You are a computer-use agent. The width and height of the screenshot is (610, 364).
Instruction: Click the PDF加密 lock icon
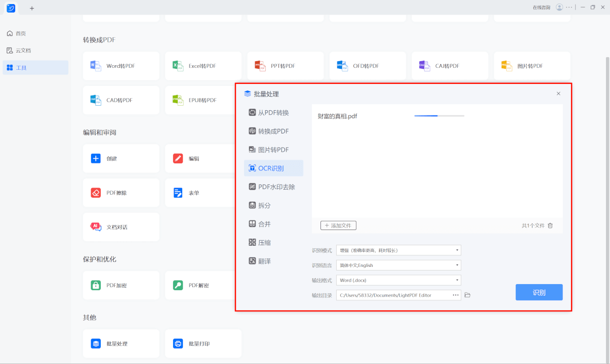[96, 285]
